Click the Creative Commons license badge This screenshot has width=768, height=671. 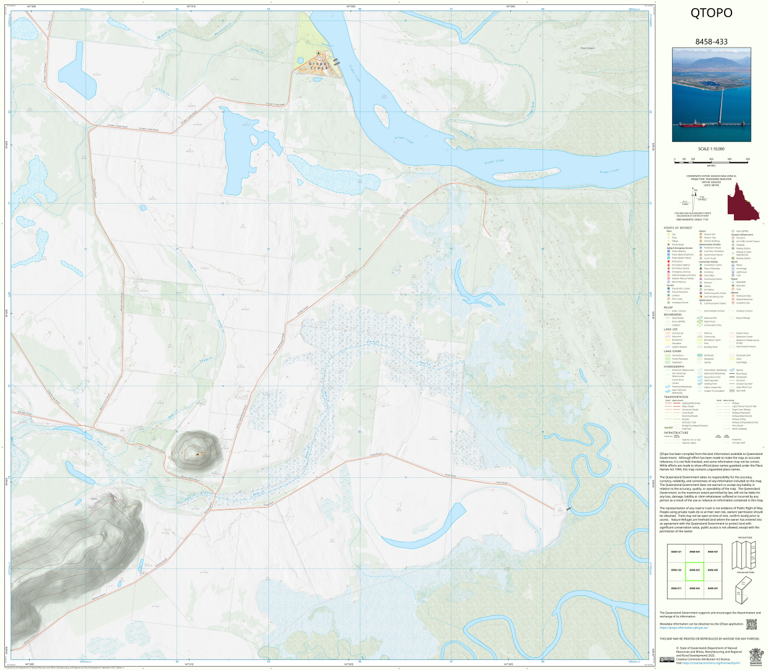click(x=667, y=660)
